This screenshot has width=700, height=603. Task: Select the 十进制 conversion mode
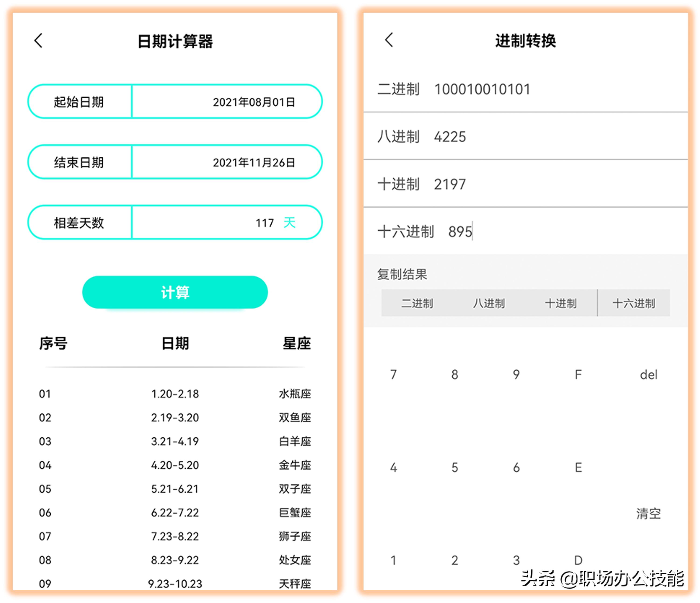coord(561,303)
